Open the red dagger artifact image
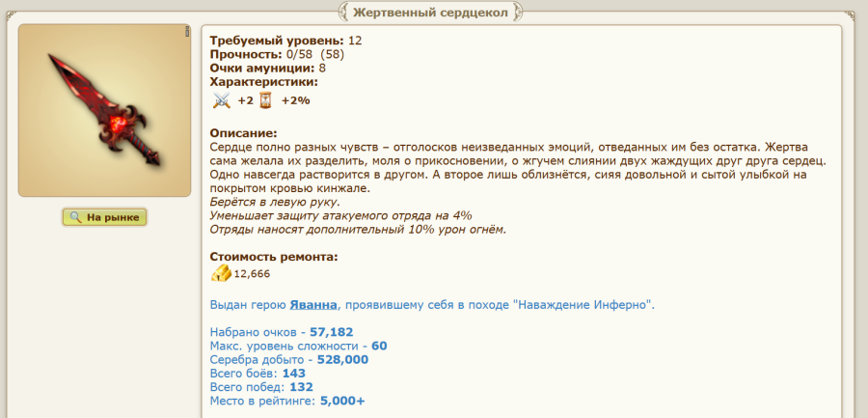 [x=104, y=110]
